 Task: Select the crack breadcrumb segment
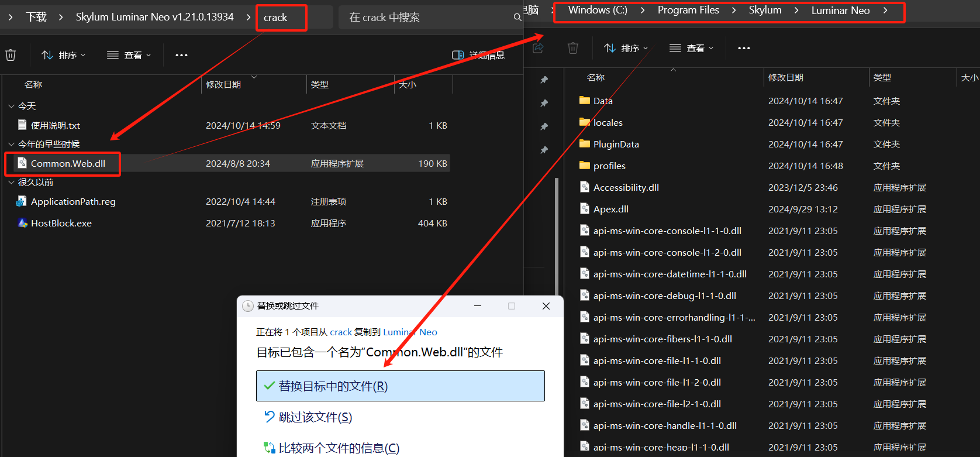click(275, 18)
